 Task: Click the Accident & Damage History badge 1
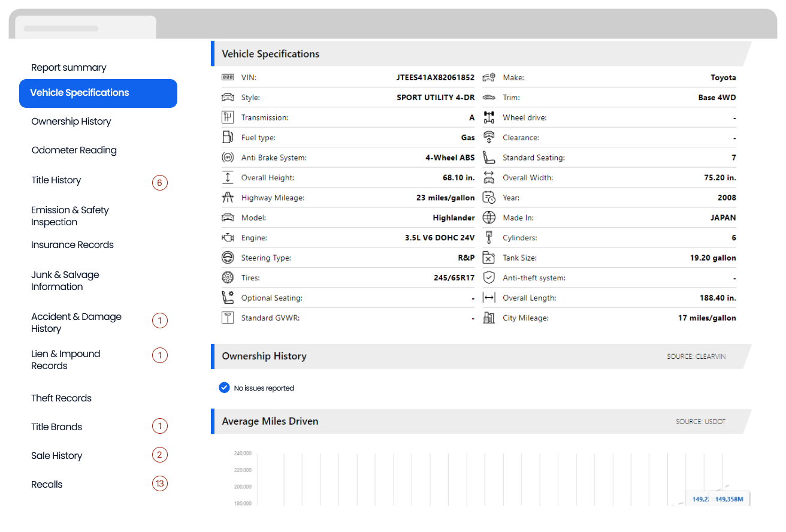click(159, 321)
